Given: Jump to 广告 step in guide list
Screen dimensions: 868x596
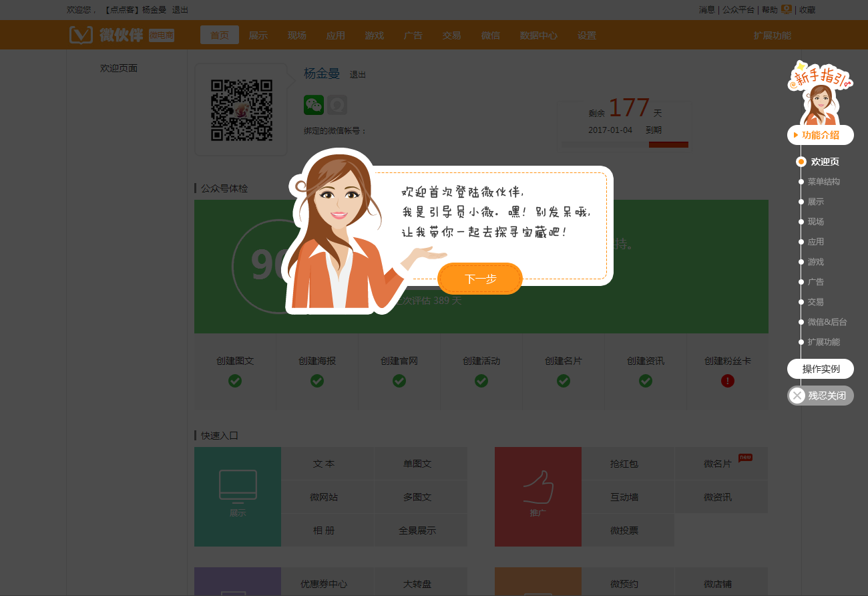Looking at the screenshot, I should pyautogui.click(x=815, y=282).
